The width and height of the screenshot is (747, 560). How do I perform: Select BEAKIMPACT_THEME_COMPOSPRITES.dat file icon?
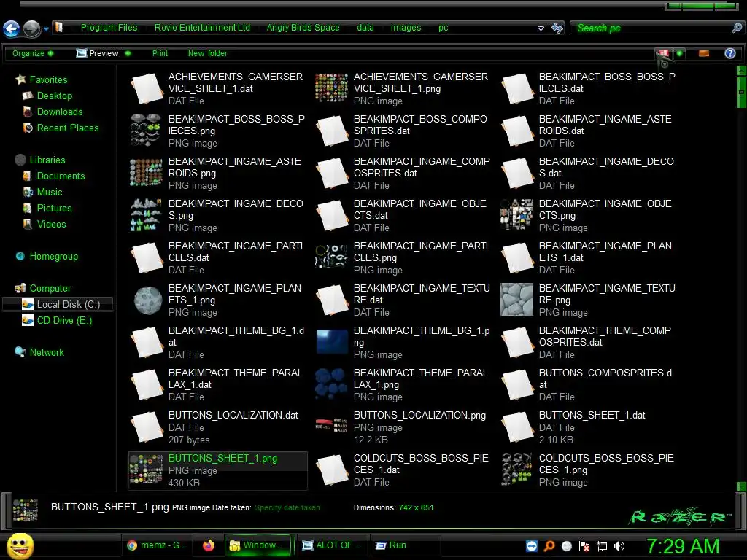[518, 343]
